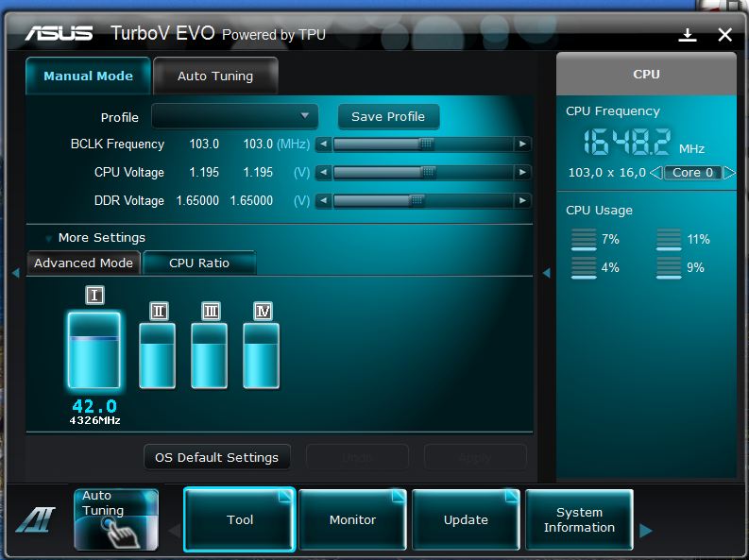749x560 pixels.
Task: Click the CPU panel header
Action: pyautogui.click(x=646, y=74)
